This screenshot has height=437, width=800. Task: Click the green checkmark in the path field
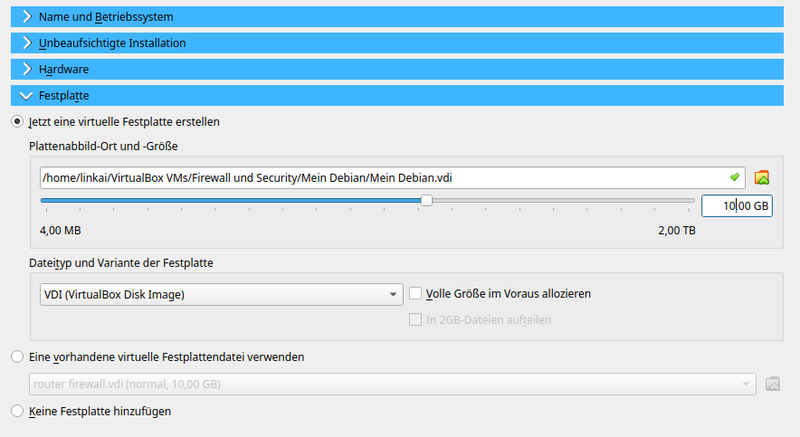(x=734, y=177)
